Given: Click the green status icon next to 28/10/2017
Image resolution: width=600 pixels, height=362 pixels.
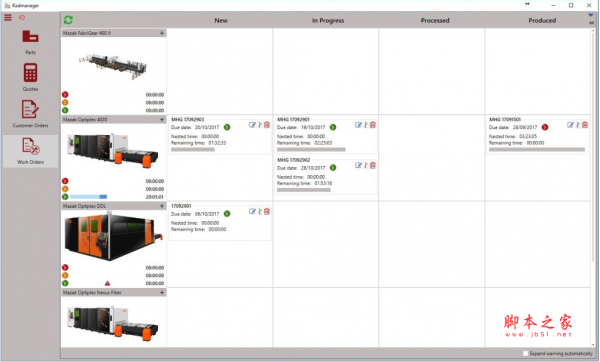Looking at the screenshot, I should [x=333, y=168].
